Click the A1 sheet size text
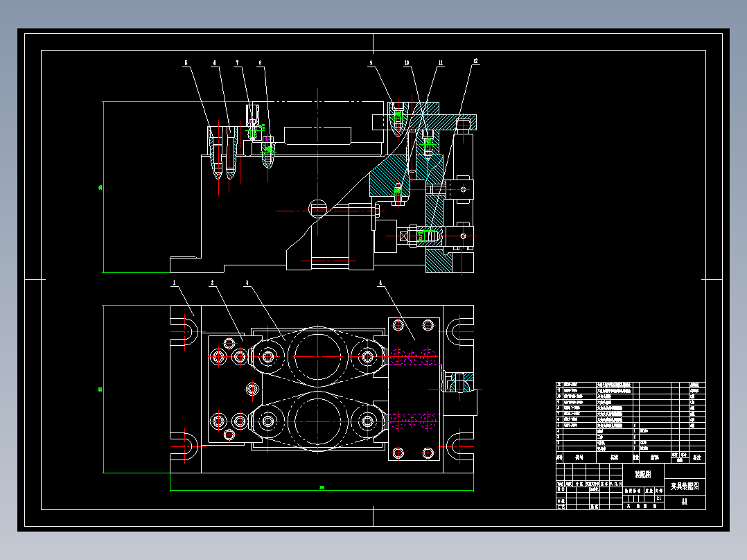 [x=685, y=502]
